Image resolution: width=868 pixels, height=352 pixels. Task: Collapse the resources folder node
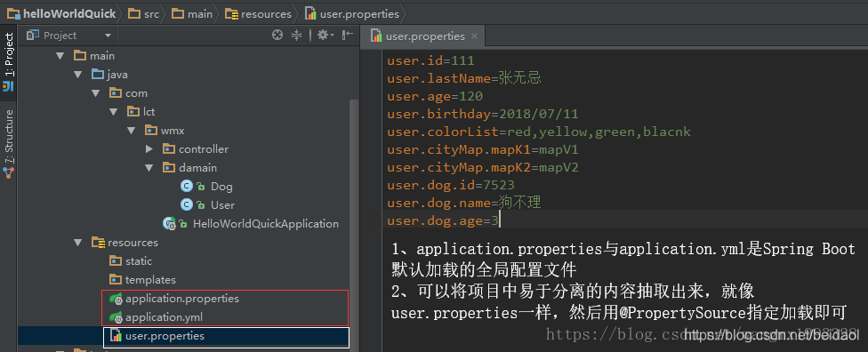click(77, 243)
